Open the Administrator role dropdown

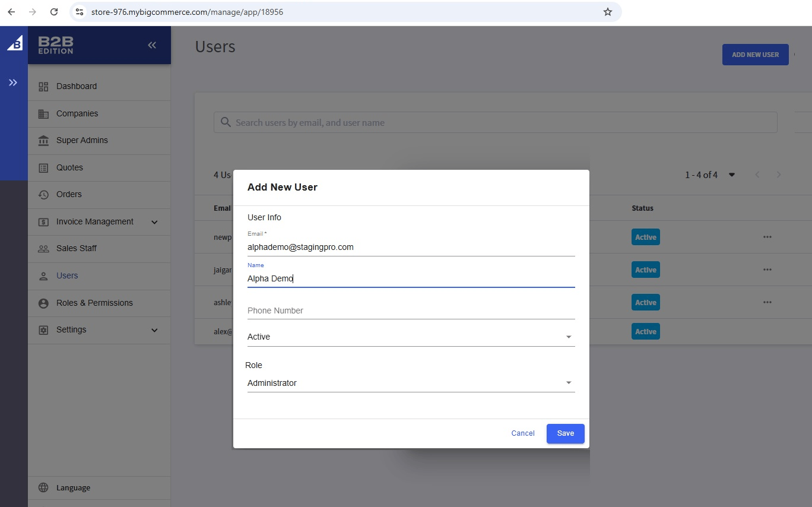point(411,383)
